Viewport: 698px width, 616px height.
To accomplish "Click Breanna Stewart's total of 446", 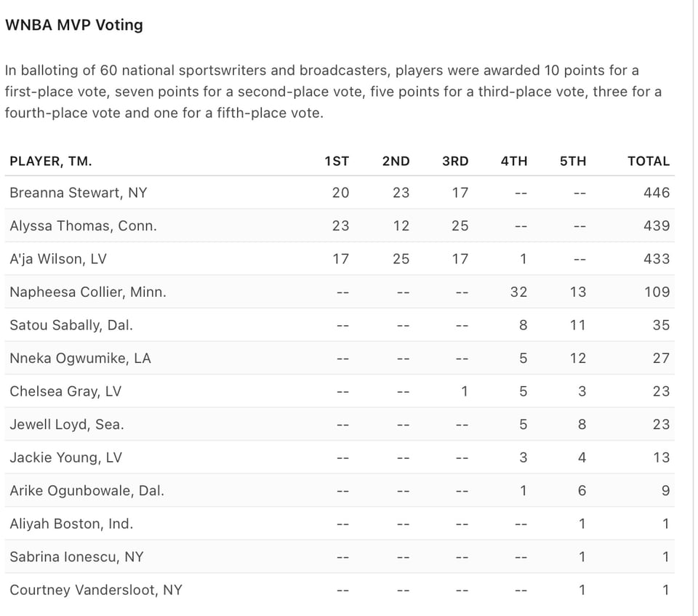I will click(x=657, y=193).
